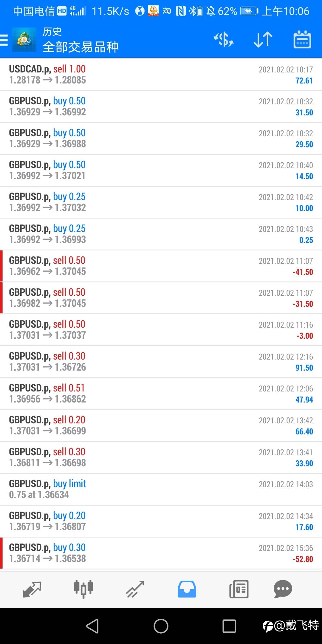Select the USDCAD.p sell 1.00 trade
Viewport: 322px width, 644px height.
pyautogui.click(x=161, y=75)
